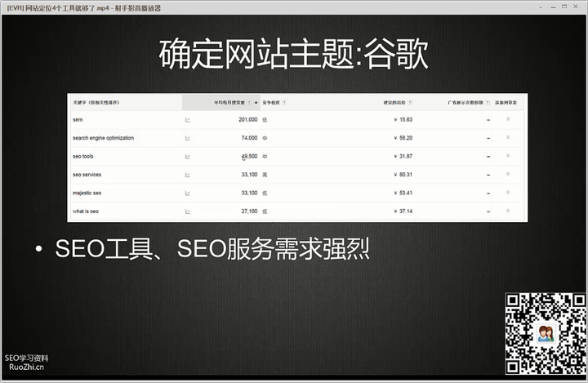Click competition level 低 for sem

(x=265, y=120)
